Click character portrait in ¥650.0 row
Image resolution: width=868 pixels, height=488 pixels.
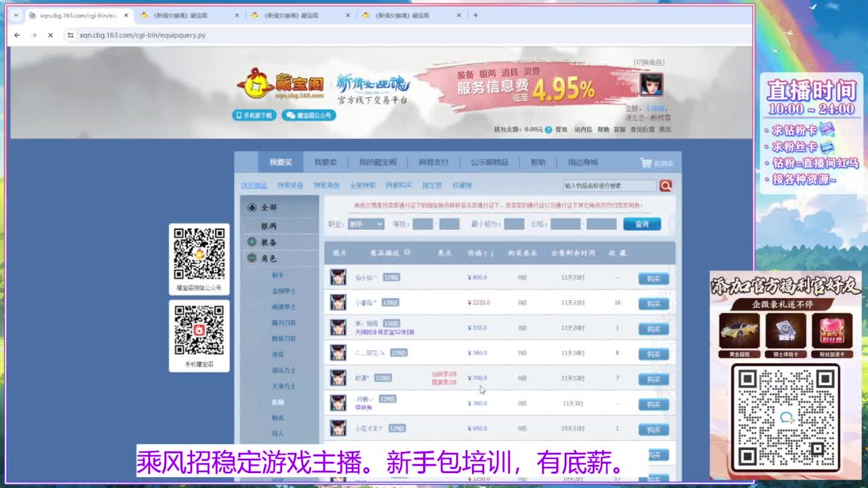coord(338,428)
